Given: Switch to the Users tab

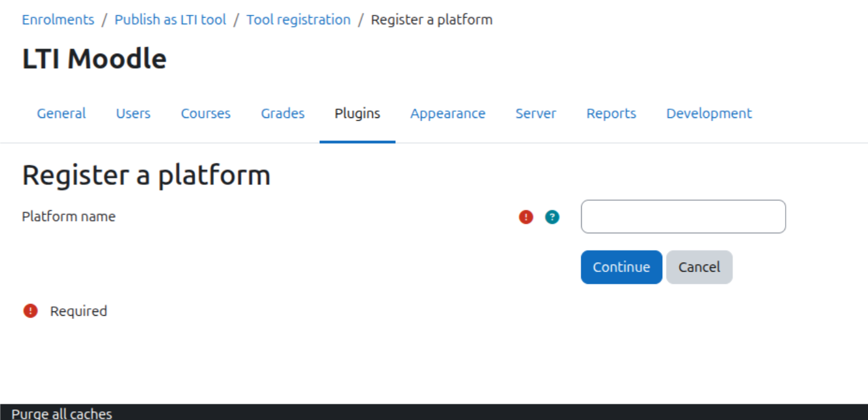Looking at the screenshot, I should 133,114.
